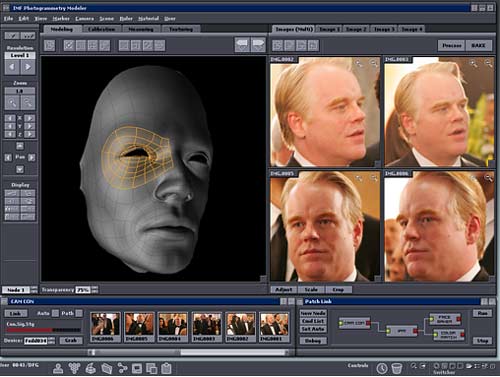This screenshot has height=377, width=500.
Task: Click the Adjust button below images
Action: pos(284,290)
